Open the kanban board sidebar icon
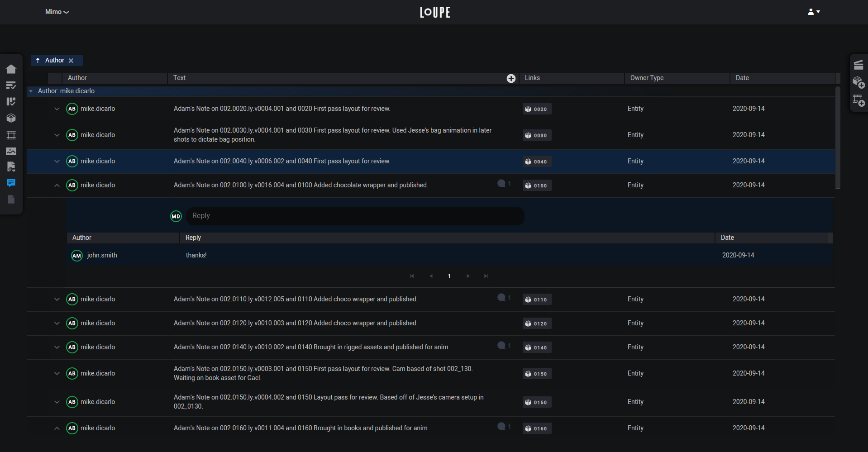The width and height of the screenshot is (868, 452). pyautogui.click(x=11, y=101)
